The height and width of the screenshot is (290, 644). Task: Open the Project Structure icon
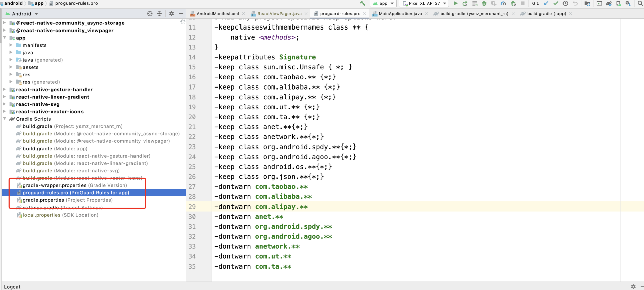(587, 3)
